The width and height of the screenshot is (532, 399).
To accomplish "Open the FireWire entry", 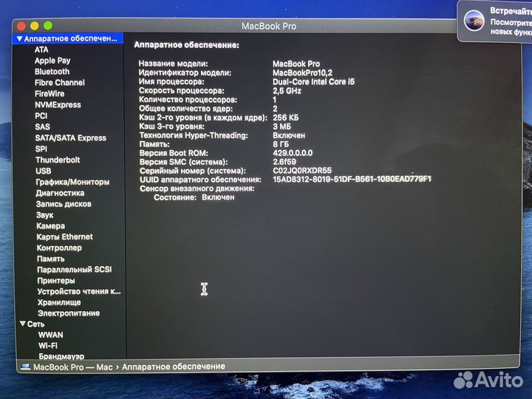I will pyautogui.click(x=50, y=94).
